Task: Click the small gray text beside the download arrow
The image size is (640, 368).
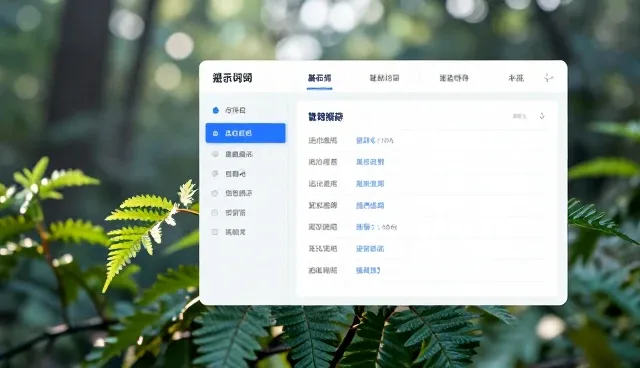Action: tap(520, 117)
